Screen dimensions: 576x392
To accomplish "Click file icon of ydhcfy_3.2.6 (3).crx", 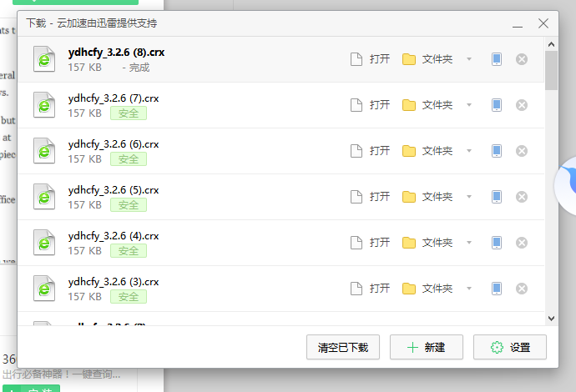I will point(44,288).
